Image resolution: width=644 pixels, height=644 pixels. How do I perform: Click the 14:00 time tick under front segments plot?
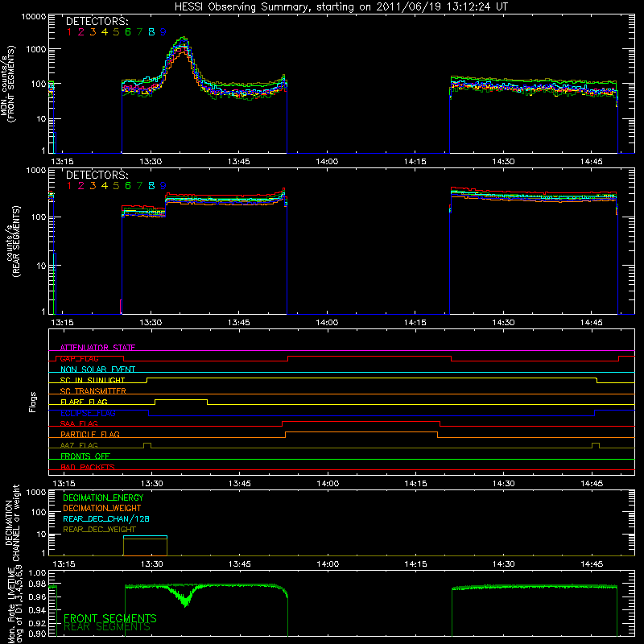[327, 162]
